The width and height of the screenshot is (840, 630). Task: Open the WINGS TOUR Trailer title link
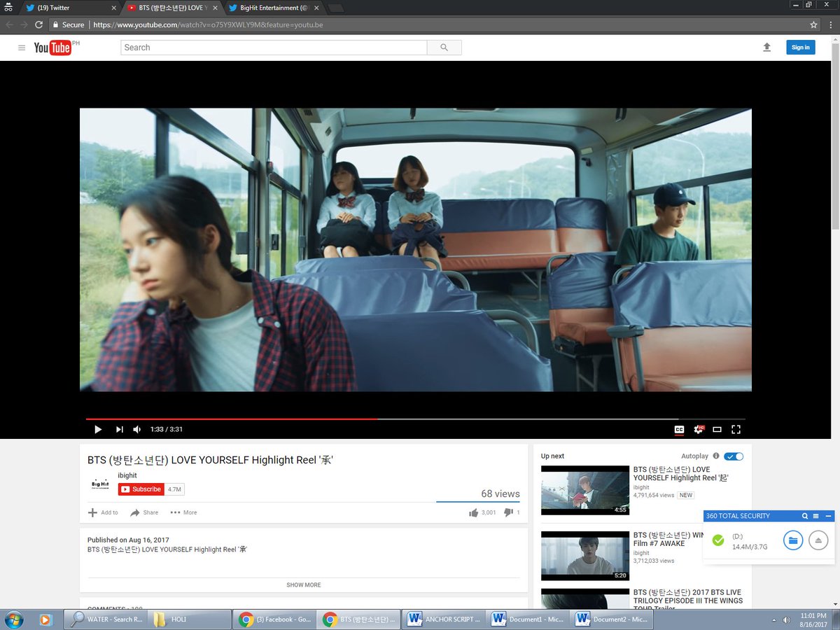pyautogui.click(x=687, y=601)
